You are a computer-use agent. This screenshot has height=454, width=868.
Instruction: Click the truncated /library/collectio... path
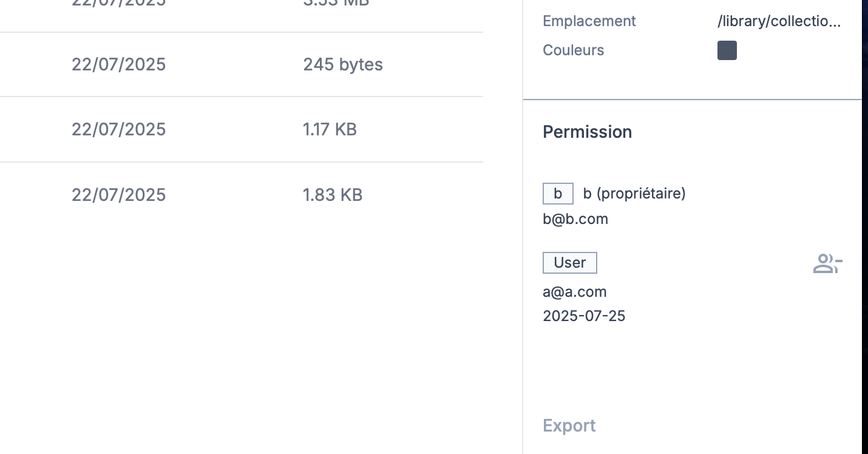779,21
